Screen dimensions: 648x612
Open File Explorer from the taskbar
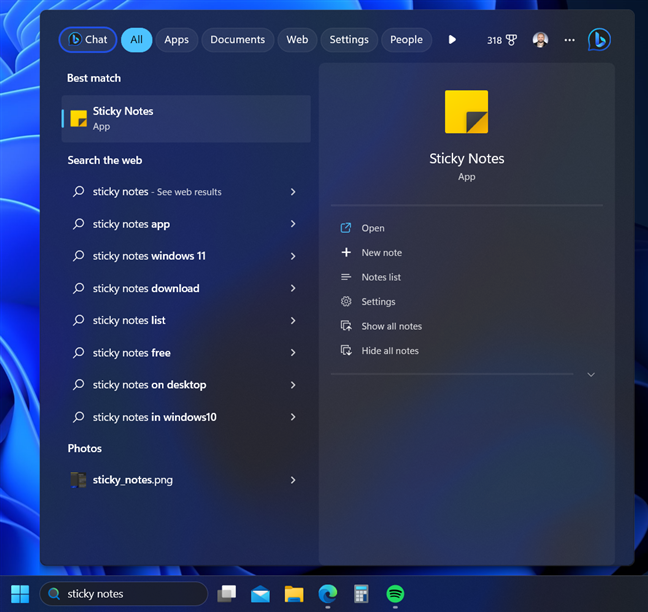coord(294,594)
